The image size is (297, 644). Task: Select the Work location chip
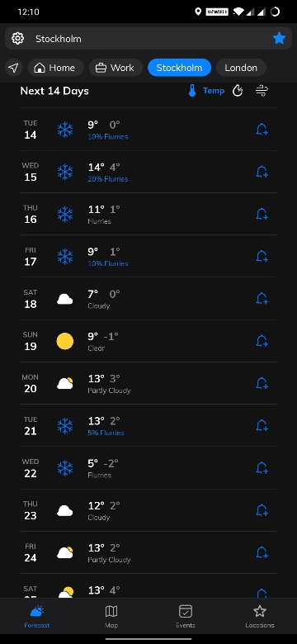(115, 68)
